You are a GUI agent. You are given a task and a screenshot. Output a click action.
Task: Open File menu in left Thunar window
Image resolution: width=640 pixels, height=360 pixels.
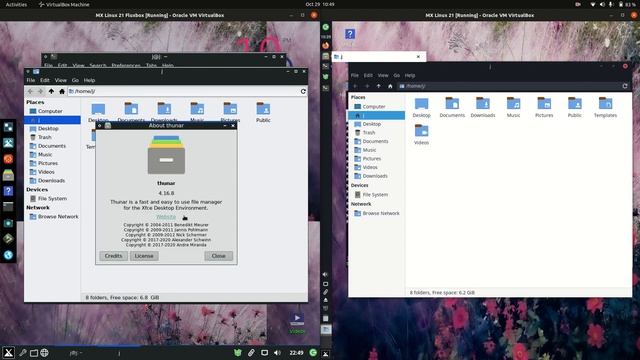click(x=31, y=80)
